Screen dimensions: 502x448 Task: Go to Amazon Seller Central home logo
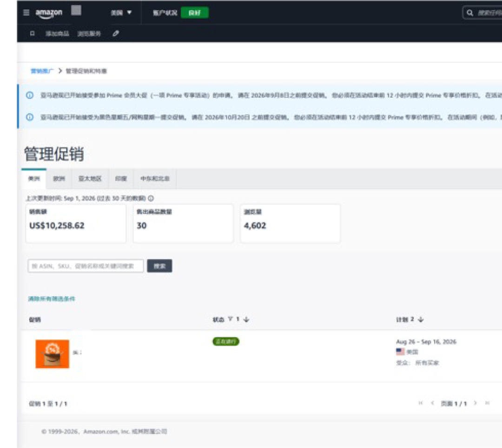(49, 13)
